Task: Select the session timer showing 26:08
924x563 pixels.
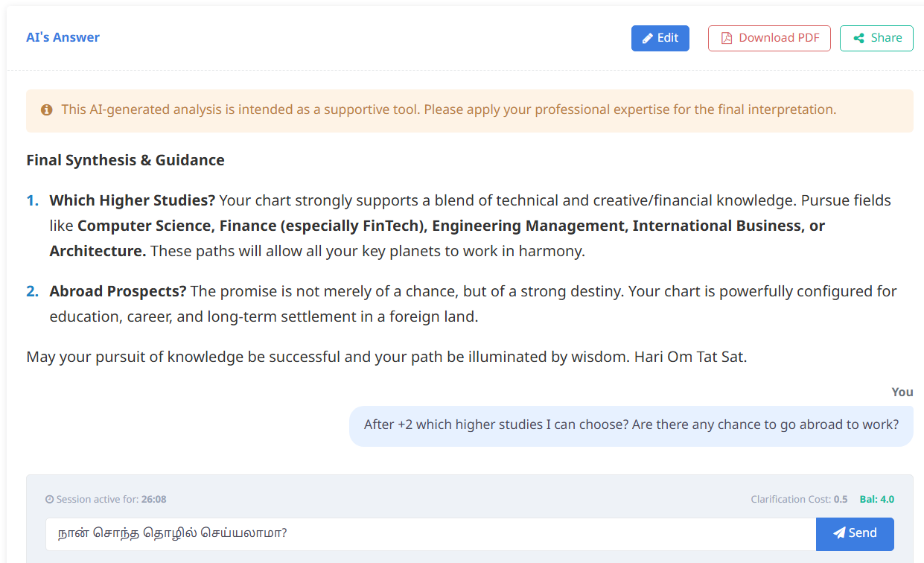Action: point(154,499)
